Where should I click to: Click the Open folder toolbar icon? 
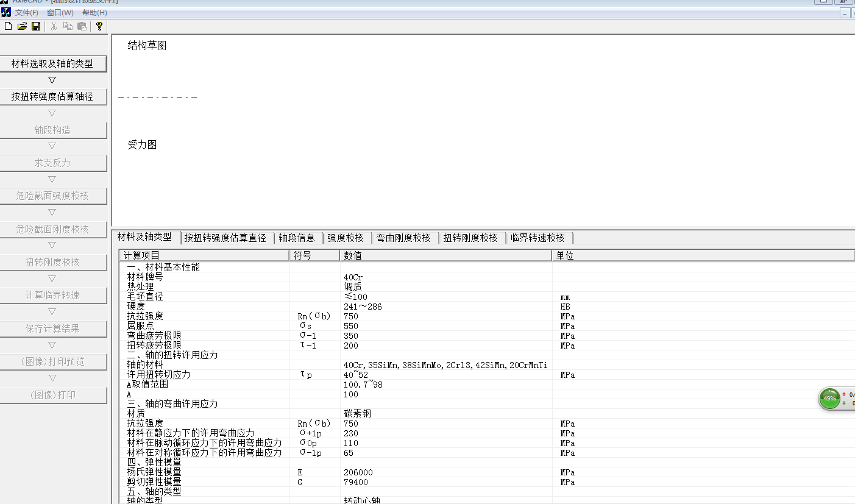(x=22, y=26)
